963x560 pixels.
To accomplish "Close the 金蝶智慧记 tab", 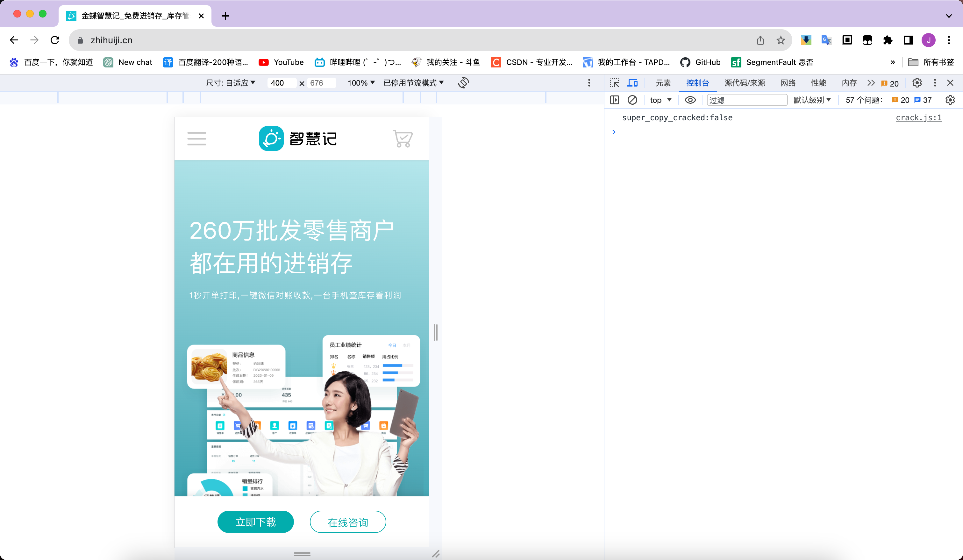I will click(x=201, y=16).
